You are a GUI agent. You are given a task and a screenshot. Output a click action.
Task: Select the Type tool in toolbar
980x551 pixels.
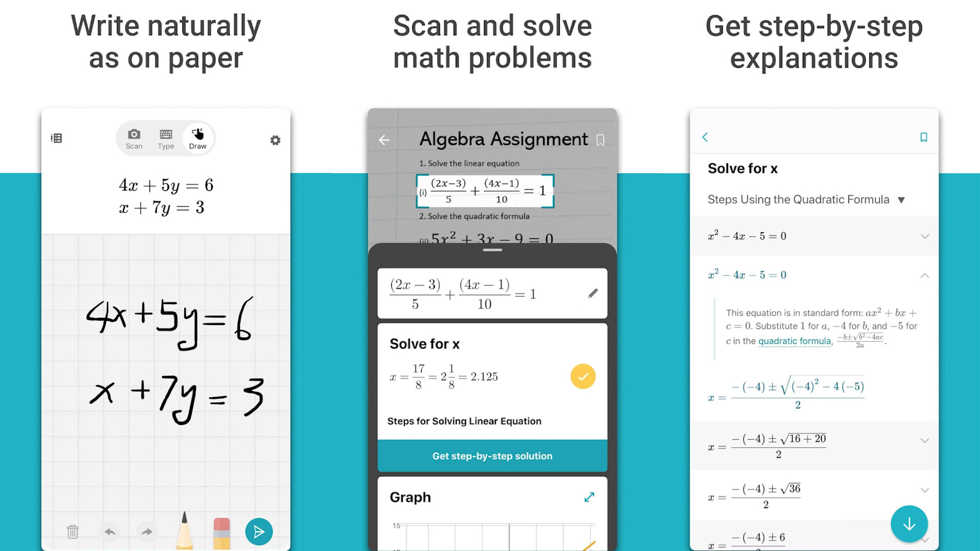(x=164, y=138)
